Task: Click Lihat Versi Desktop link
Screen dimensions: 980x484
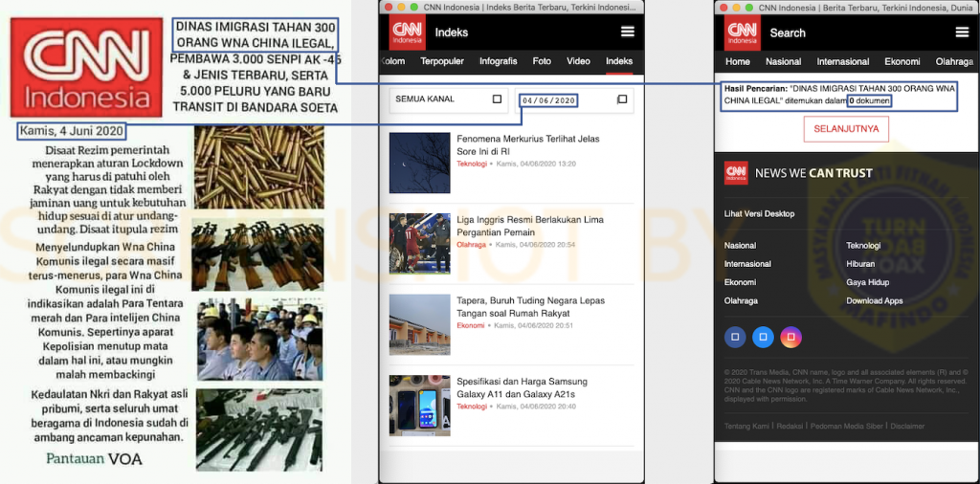Action: coord(759,213)
